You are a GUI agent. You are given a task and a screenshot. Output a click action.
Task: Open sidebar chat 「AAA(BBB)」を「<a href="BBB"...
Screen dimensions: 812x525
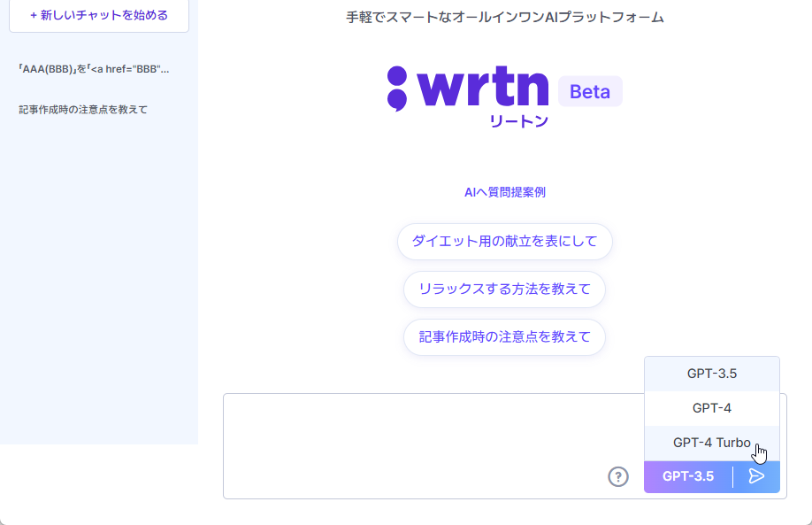pyautogui.click(x=94, y=69)
